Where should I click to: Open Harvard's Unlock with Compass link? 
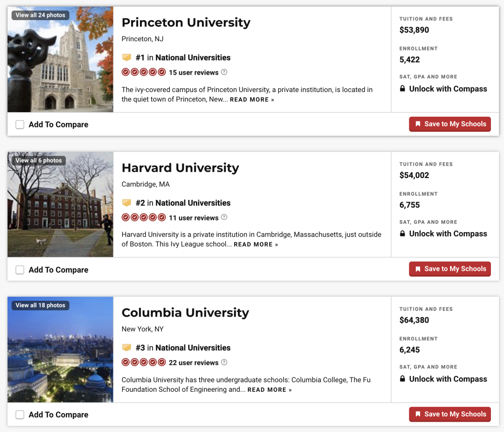tap(448, 234)
